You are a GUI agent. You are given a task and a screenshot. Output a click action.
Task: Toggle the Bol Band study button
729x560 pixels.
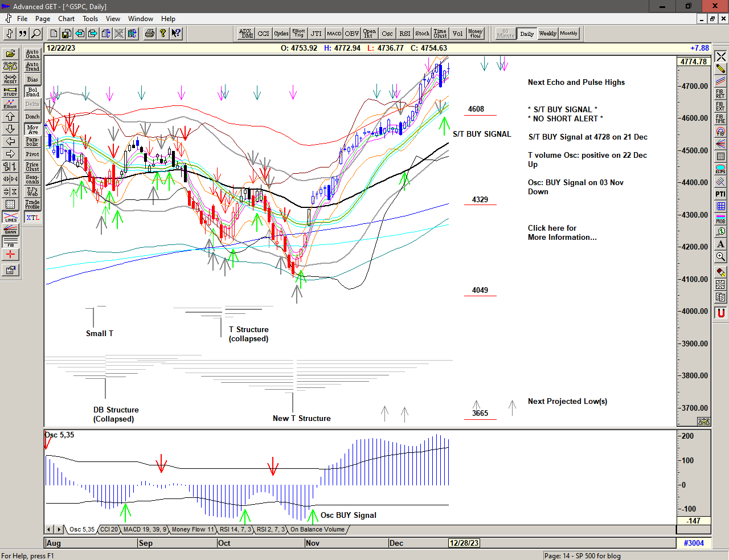click(x=32, y=92)
